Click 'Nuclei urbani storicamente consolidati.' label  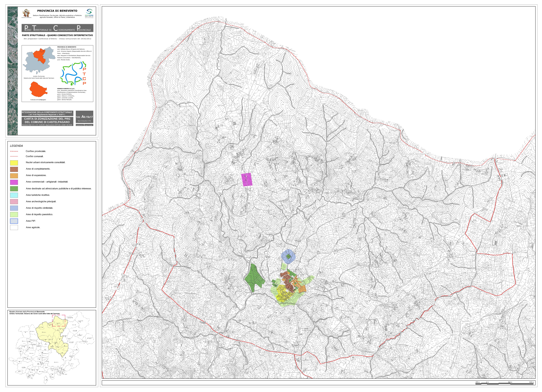tap(46, 162)
